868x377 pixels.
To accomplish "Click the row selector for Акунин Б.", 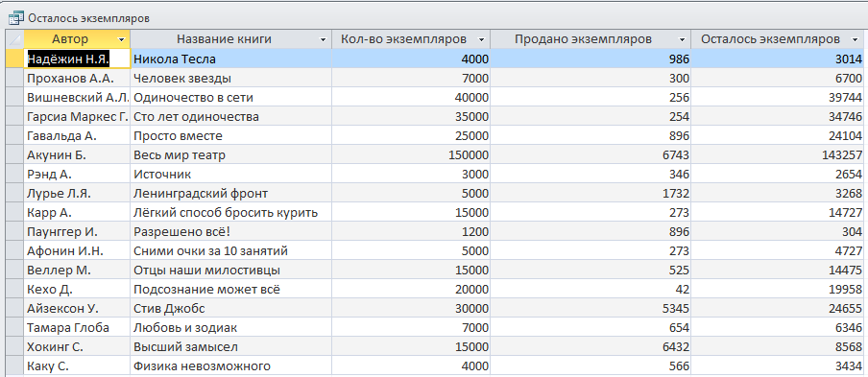I will point(15,155).
